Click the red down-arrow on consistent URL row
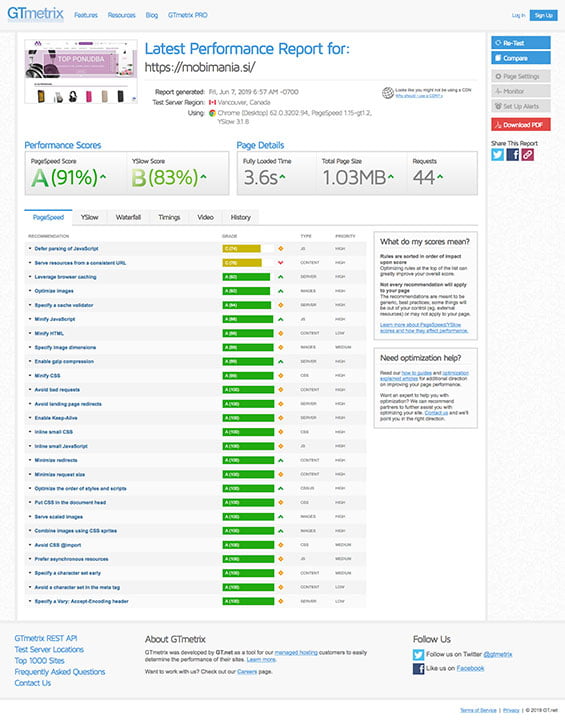This screenshot has height=720, width=565. (x=281, y=263)
